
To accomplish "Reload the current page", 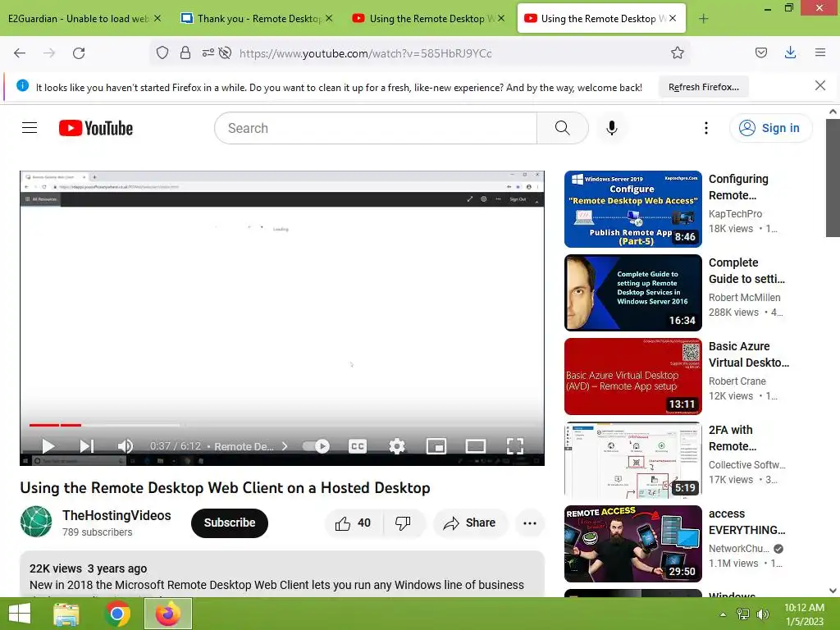I will pos(79,53).
